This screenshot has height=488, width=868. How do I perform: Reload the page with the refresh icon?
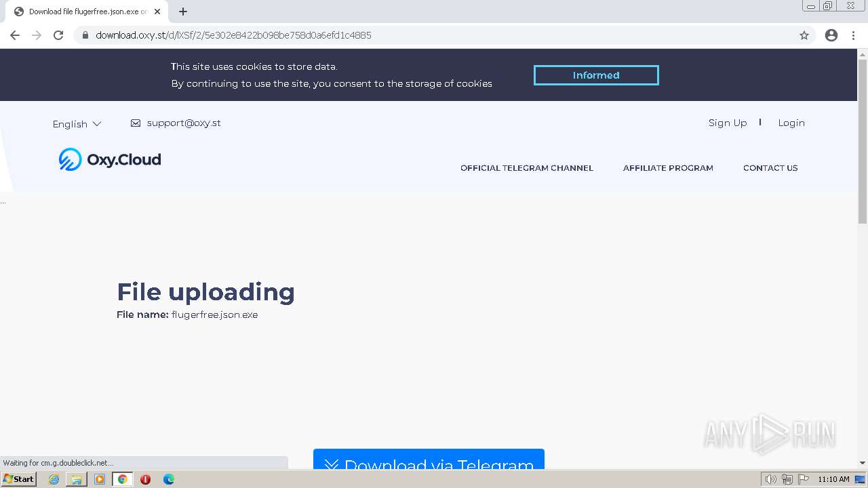tap(58, 35)
